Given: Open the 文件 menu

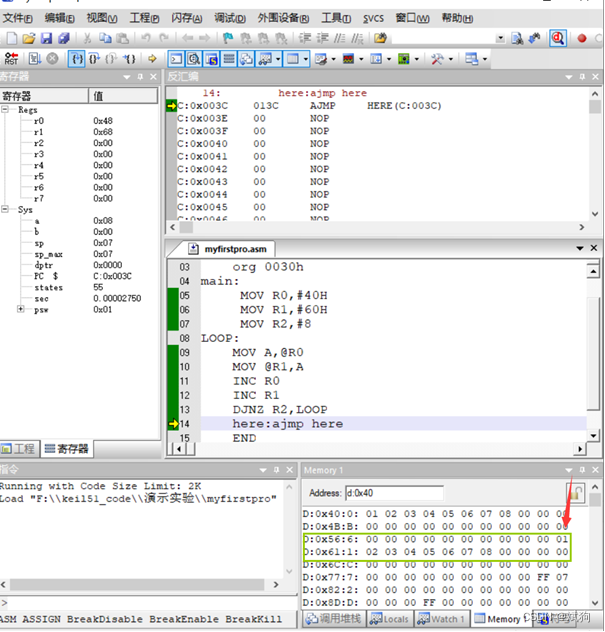Looking at the screenshot, I should coord(17,19).
